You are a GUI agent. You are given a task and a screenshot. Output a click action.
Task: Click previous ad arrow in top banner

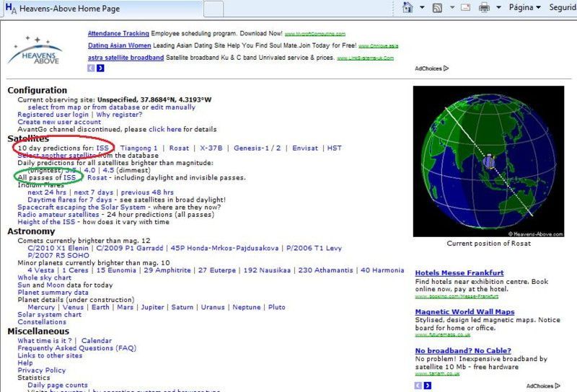[91, 68]
